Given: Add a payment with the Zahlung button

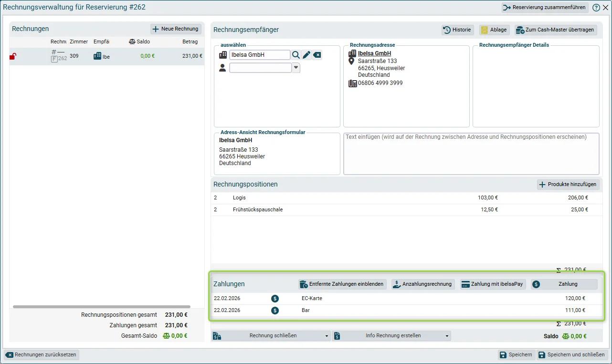Looking at the screenshot, I should (564, 284).
